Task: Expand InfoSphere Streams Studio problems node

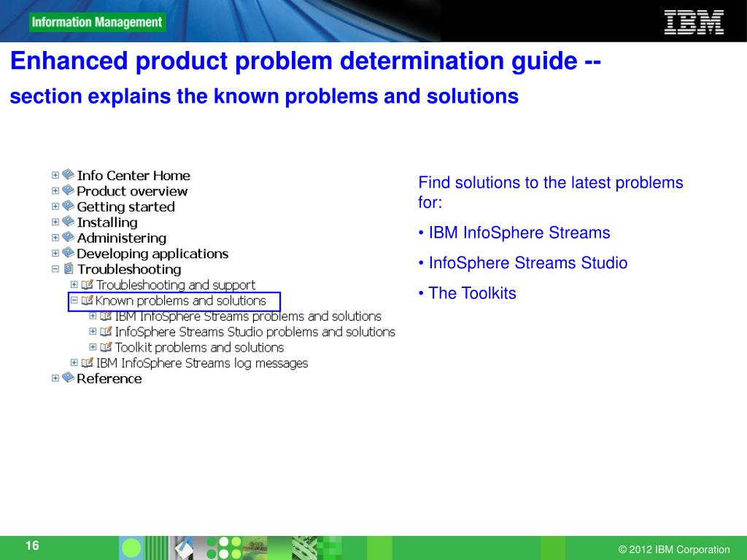Action: click(93, 332)
